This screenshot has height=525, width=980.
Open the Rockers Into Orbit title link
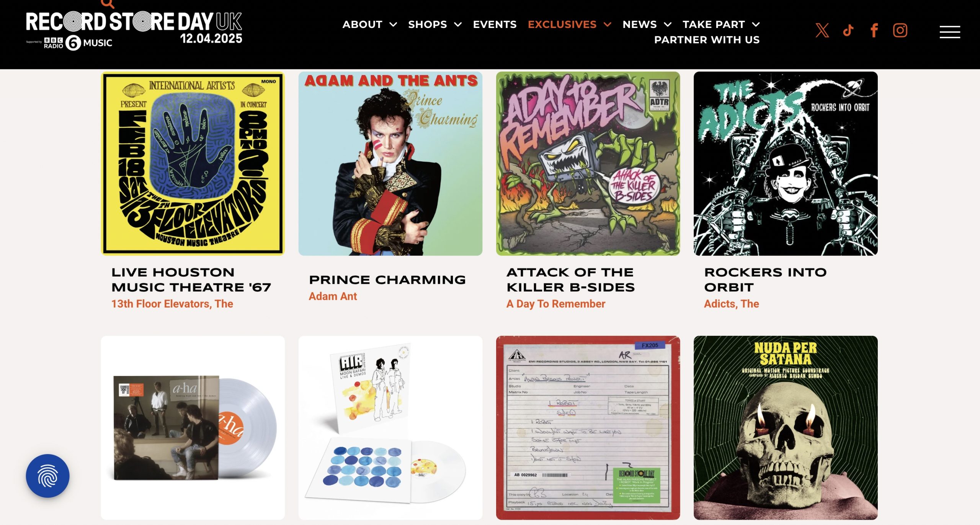coord(765,280)
